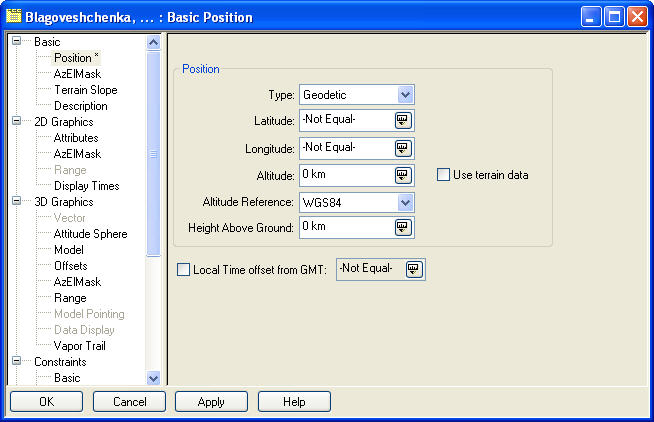Viewport: 654px width, 422px height.
Task: Open the Attitude Sphere page
Action: click(90, 234)
